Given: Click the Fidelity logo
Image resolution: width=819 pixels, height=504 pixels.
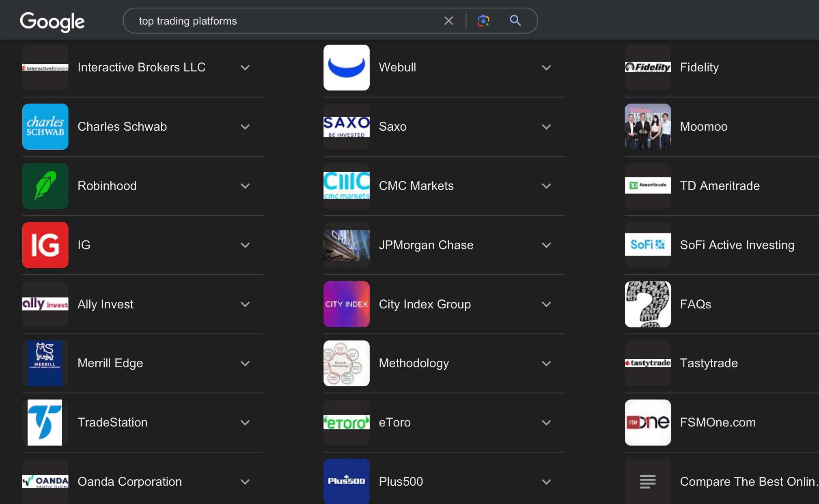Looking at the screenshot, I should 648,67.
